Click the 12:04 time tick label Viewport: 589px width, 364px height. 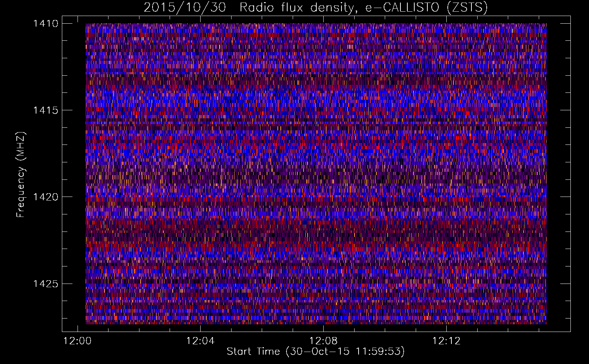pyautogui.click(x=201, y=341)
